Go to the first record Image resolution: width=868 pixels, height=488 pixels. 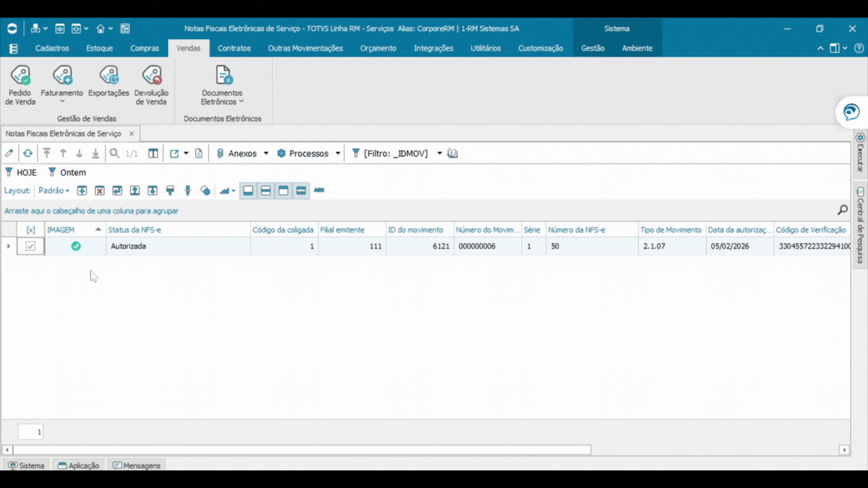[x=47, y=154]
